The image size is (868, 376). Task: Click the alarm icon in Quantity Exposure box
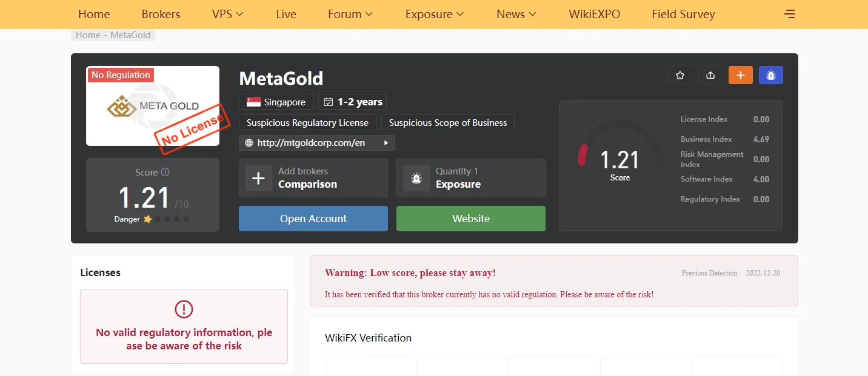click(x=416, y=178)
